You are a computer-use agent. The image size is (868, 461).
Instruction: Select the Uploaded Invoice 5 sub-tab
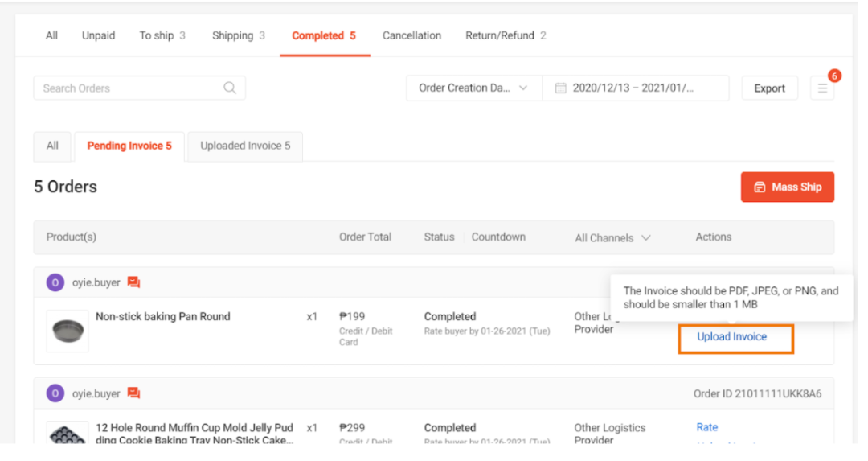click(245, 146)
